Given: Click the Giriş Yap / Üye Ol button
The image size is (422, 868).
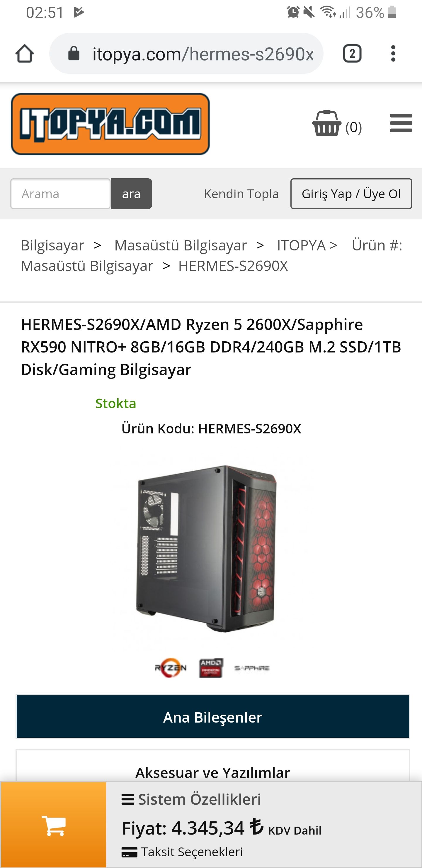Looking at the screenshot, I should pyautogui.click(x=351, y=194).
